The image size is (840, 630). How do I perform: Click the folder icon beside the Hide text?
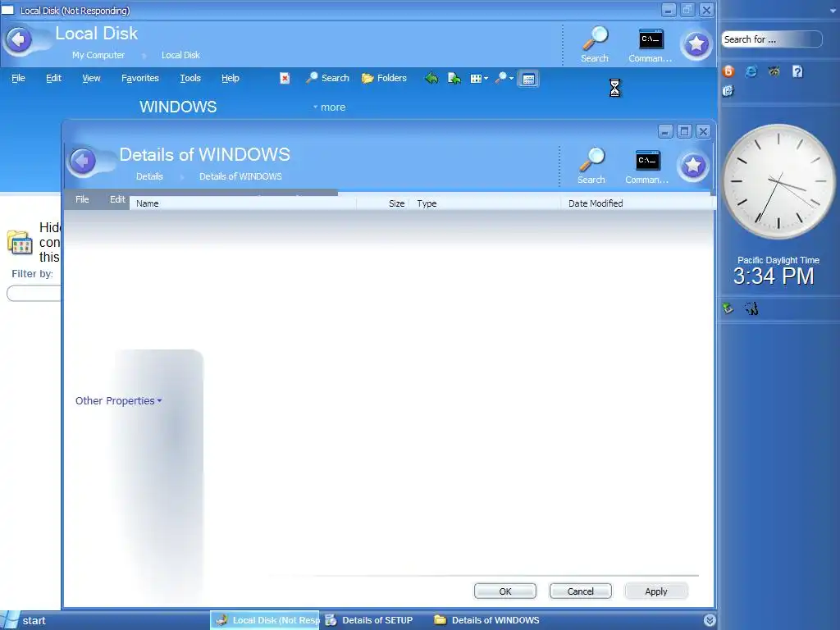[x=20, y=242]
